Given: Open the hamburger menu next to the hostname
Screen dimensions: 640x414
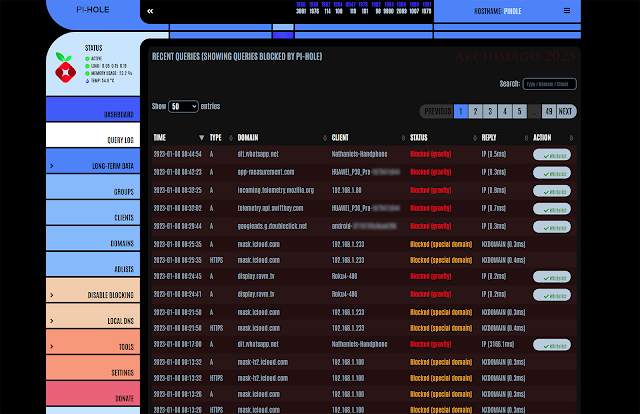Looking at the screenshot, I should tap(567, 11).
